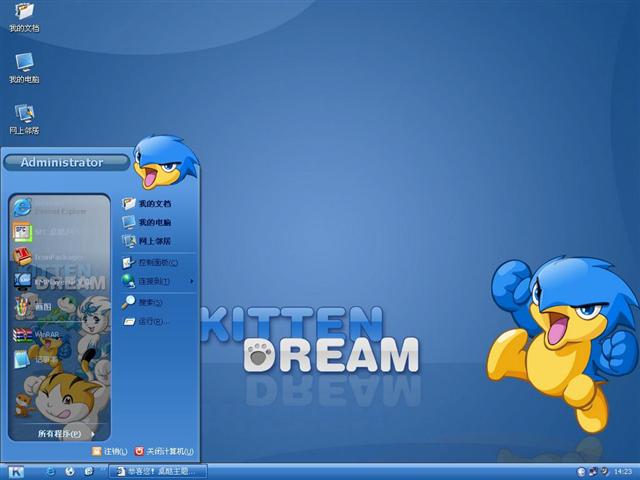
Task: Expand 所有程序 all programs list
Action: tap(65, 433)
